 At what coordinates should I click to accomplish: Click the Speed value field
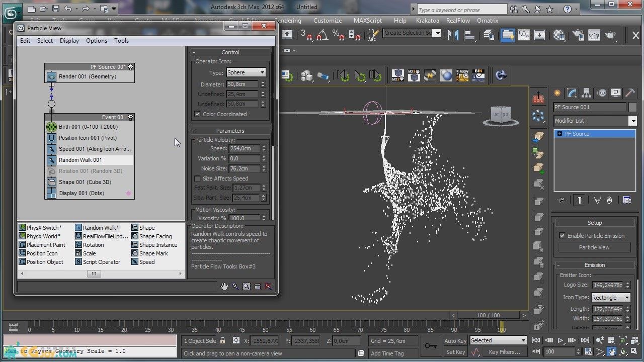coord(243,148)
